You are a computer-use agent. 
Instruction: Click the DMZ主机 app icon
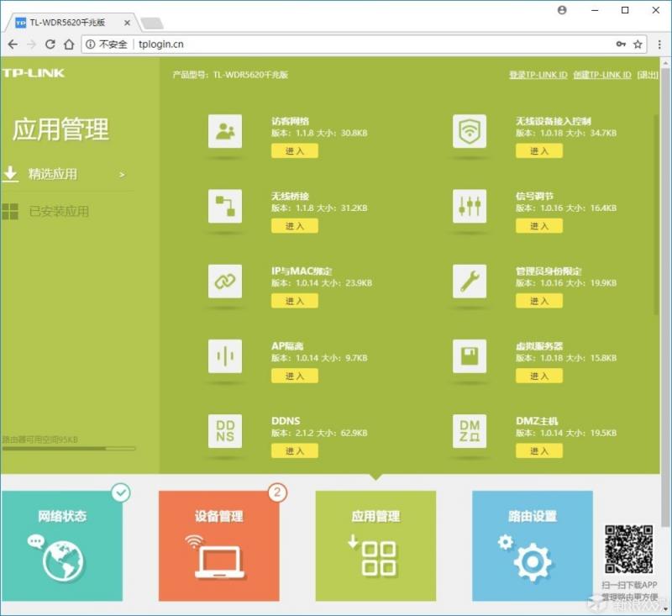pos(470,431)
